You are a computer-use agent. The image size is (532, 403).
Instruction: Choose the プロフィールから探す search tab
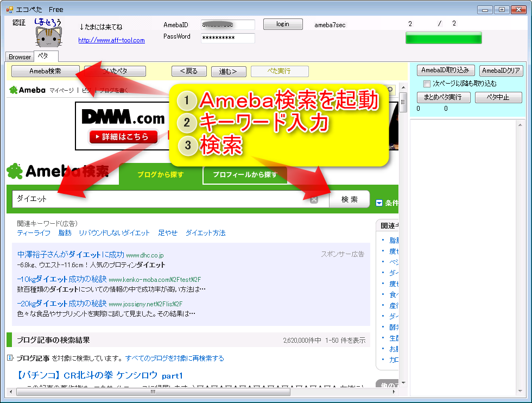[x=244, y=175]
